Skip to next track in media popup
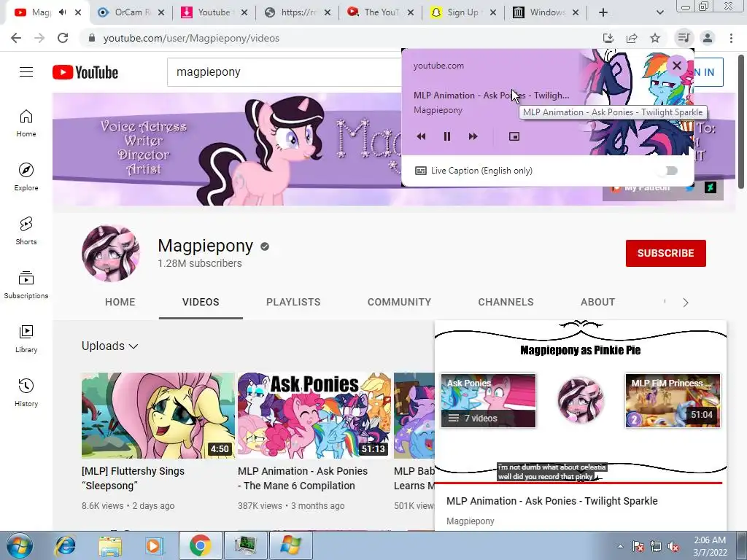The image size is (747, 560). click(473, 136)
